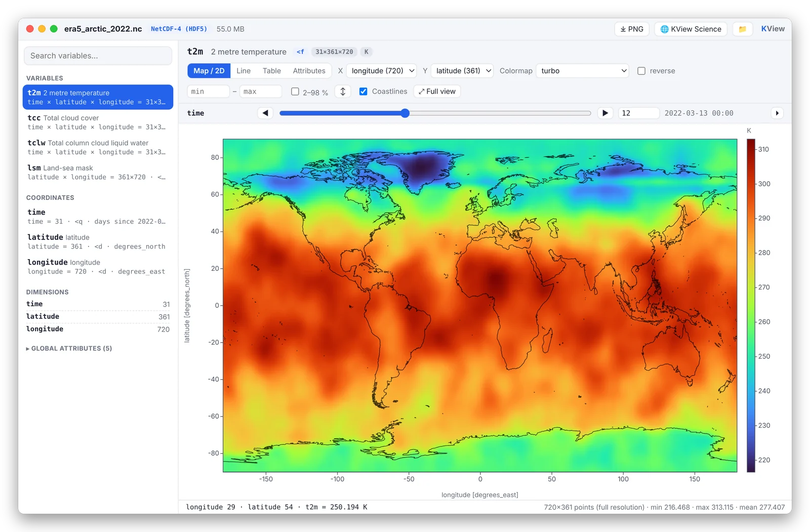810x532 pixels.
Task: Open Y axis latitude dropdown
Action: 463,71
